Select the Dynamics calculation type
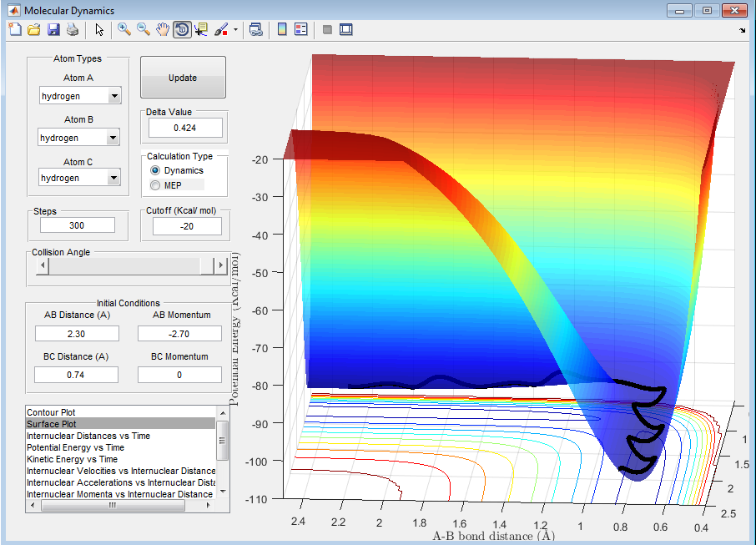Image resolution: width=756 pixels, height=545 pixels. pyautogui.click(x=155, y=170)
